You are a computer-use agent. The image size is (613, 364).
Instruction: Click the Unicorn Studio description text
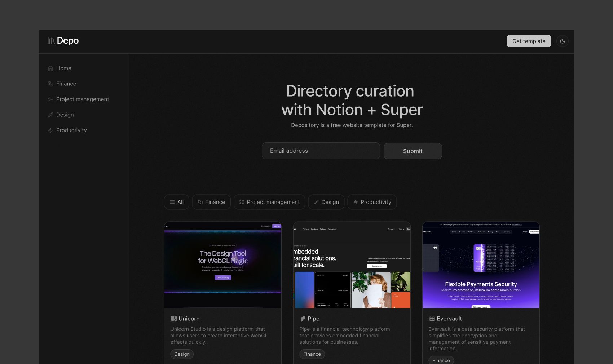pyautogui.click(x=219, y=336)
